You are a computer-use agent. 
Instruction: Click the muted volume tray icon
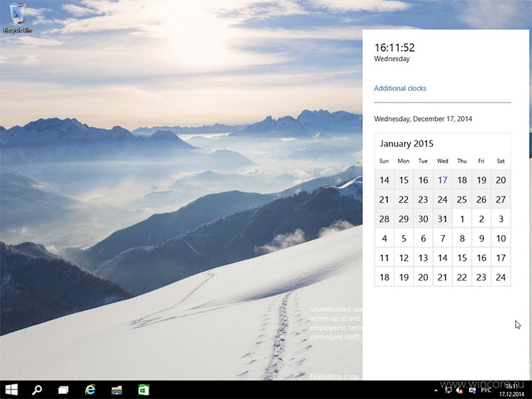459,389
